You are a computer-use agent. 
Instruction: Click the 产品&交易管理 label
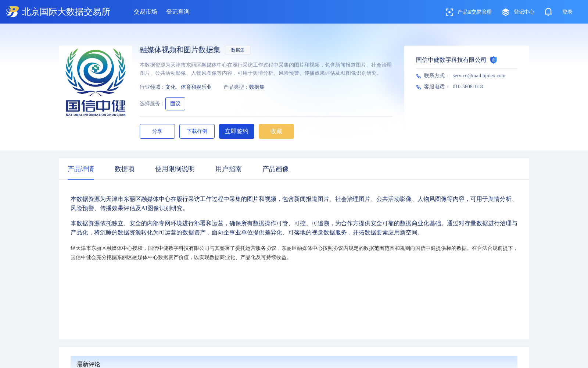(474, 12)
